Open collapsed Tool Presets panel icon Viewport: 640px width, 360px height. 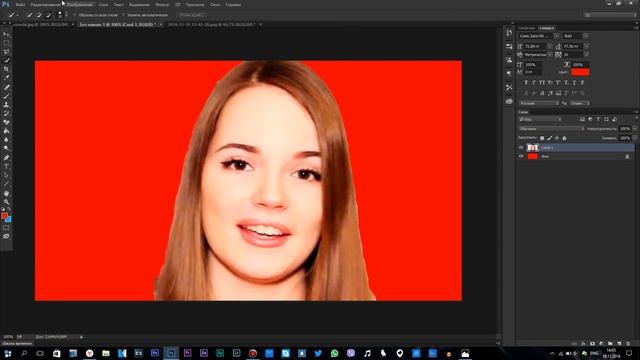pyautogui.click(x=509, y=87)
